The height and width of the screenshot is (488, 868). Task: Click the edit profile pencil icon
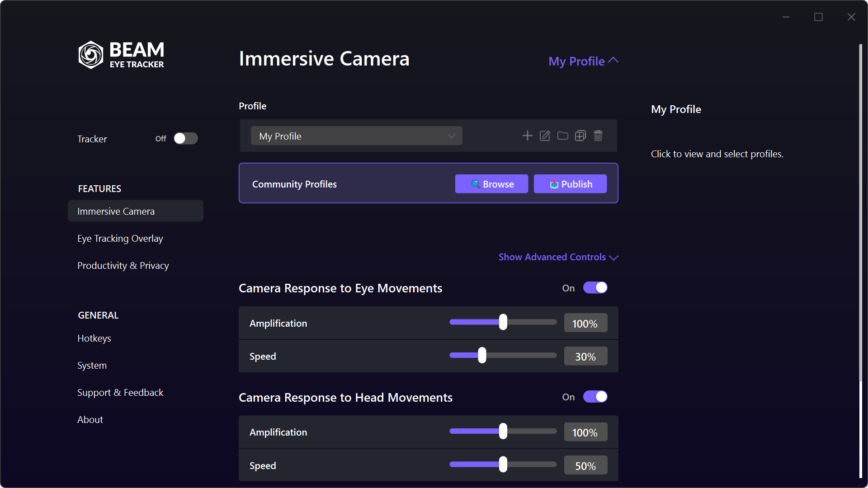tap(545, 136)
